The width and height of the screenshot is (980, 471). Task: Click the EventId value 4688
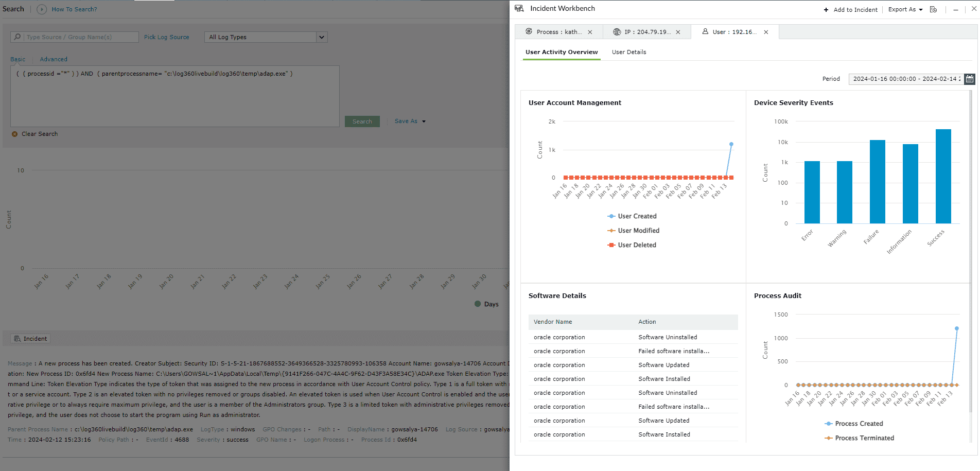click(x=182, y=440)
